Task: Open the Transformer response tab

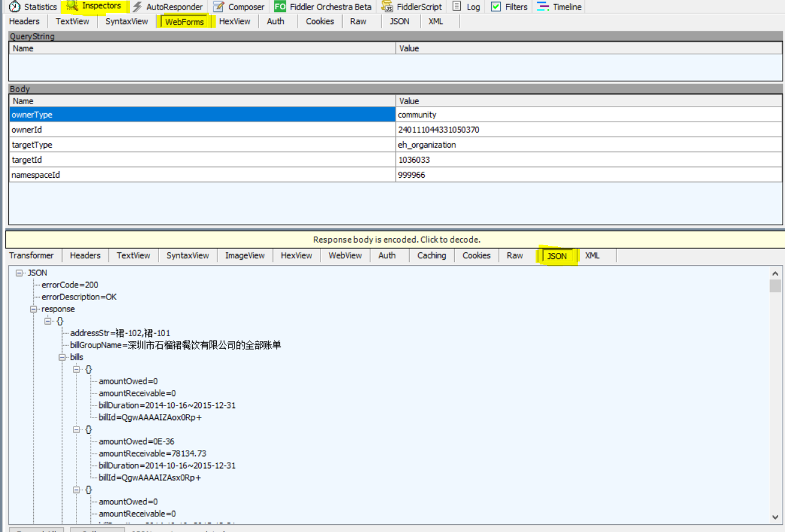Action: [x=31, y=255]
